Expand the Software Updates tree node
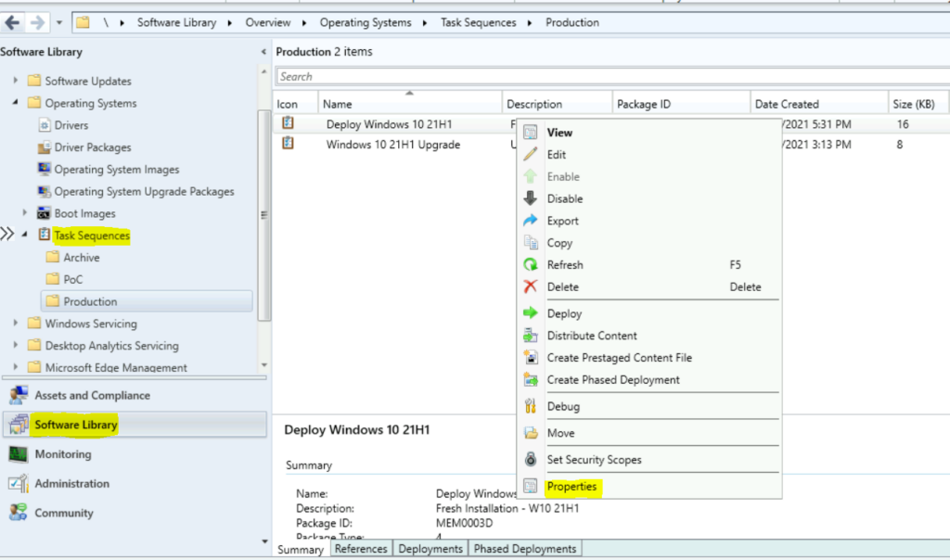This screenshot has height=560, width=950. tap(16, 80)
